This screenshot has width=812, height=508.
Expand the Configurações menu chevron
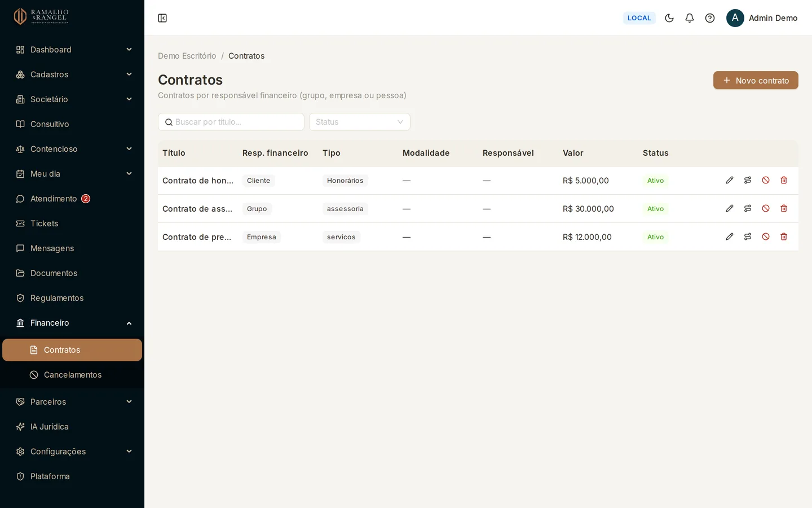[x=129, y=452]
